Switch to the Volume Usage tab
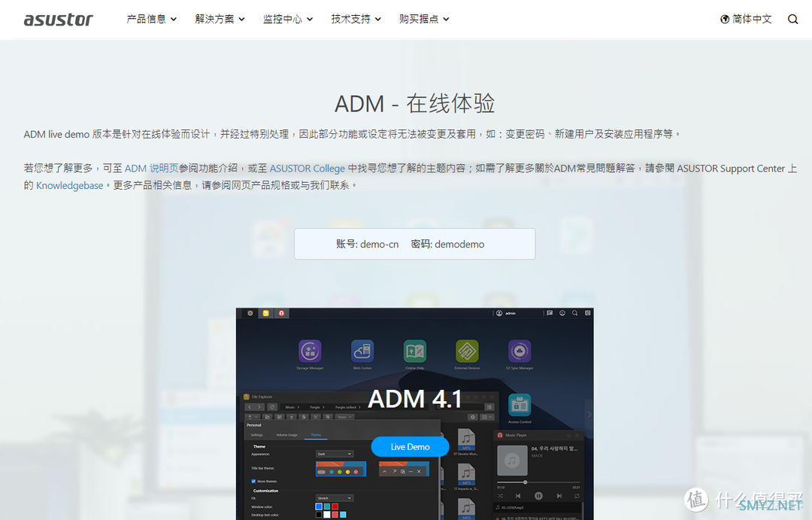This screenshot has width=812, height=520. (286, 435)
